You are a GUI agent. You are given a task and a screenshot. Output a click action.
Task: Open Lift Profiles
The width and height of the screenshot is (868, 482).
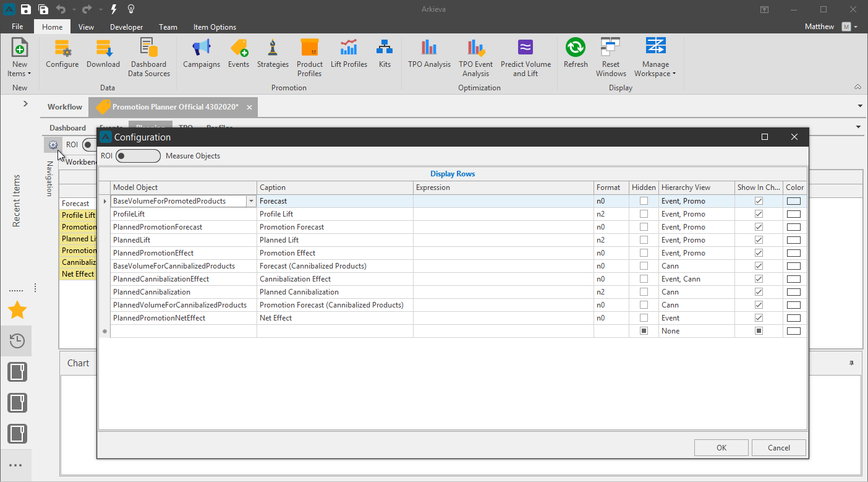tap(349, 54)
